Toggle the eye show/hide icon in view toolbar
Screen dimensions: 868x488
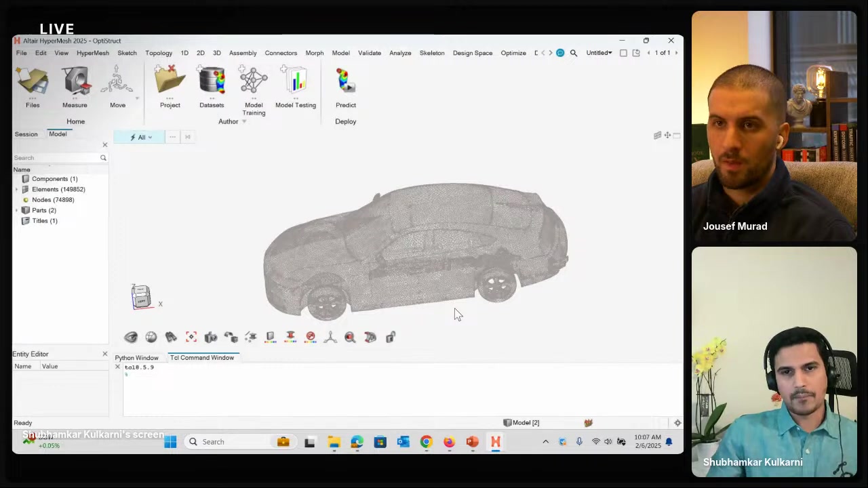131,337
